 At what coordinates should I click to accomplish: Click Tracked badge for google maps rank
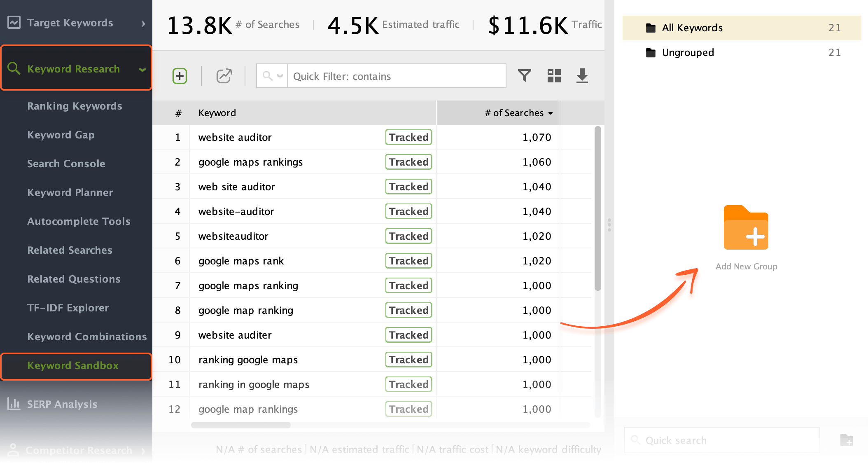[408, 261]
